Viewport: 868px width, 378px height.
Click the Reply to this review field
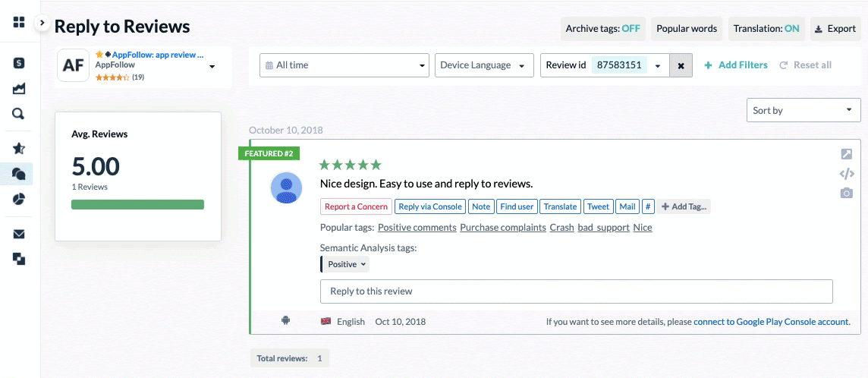(577, 291)
